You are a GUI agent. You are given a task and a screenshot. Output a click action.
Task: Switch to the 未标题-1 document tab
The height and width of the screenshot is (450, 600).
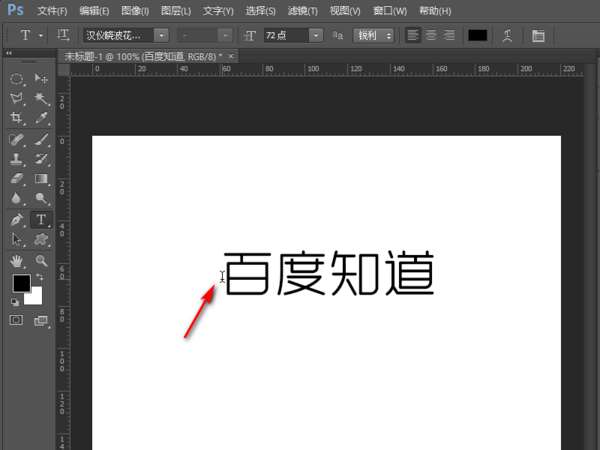(143, 57)
